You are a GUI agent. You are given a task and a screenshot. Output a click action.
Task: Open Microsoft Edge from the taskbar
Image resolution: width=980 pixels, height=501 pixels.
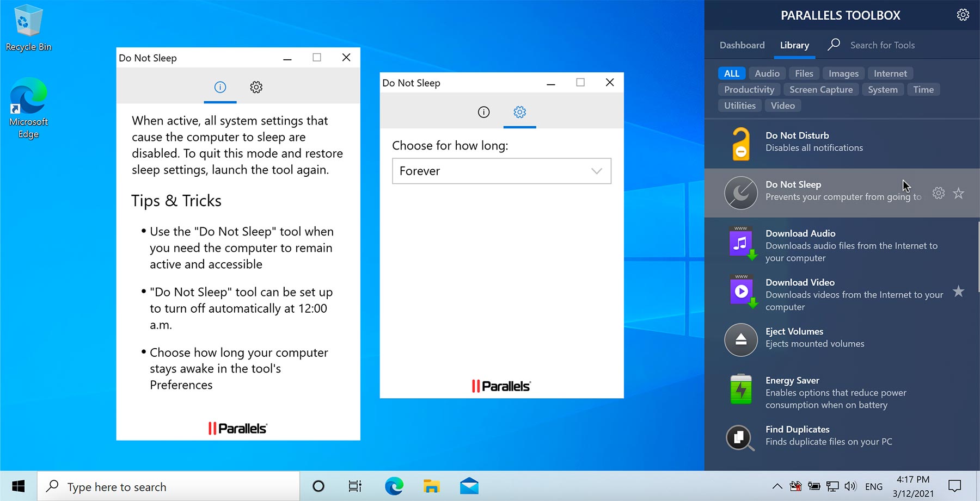394,486
